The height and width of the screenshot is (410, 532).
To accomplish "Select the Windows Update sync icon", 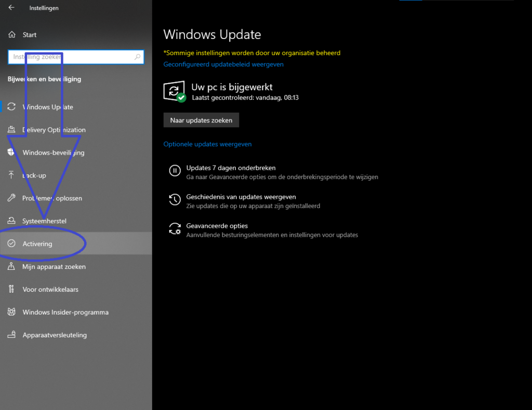I will [11, 107].
